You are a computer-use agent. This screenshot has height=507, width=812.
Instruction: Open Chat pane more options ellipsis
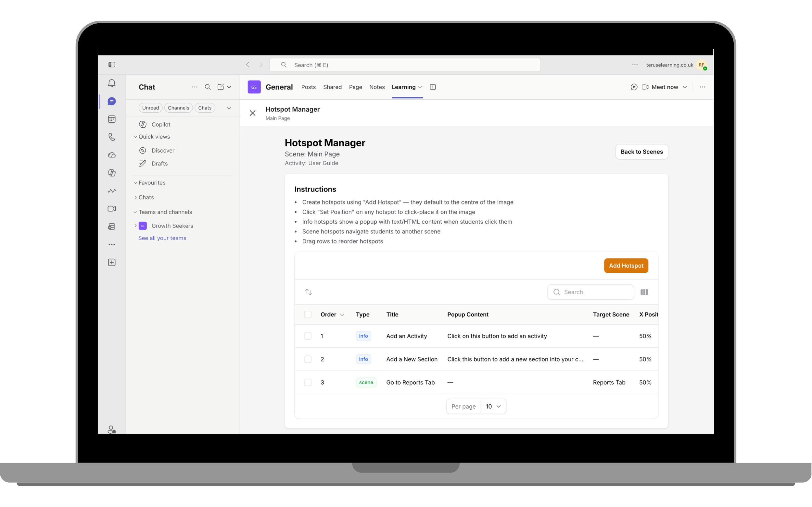pyautogui.click(x=195, y=87)
